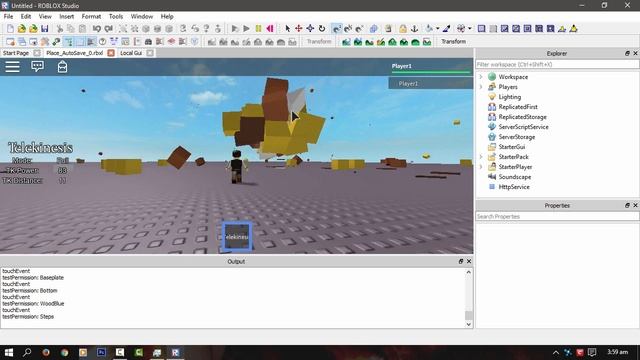Select StarterGui in Explorer

click(511, 147)
